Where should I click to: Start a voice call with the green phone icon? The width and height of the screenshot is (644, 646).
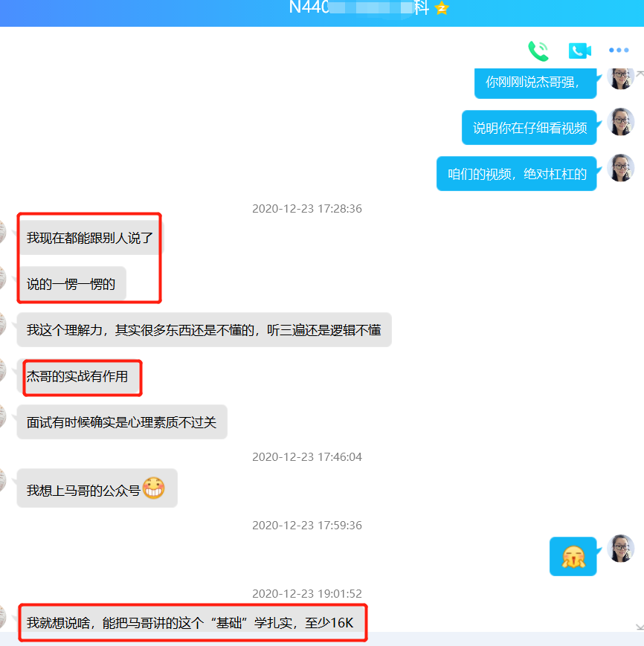[538, 51]
